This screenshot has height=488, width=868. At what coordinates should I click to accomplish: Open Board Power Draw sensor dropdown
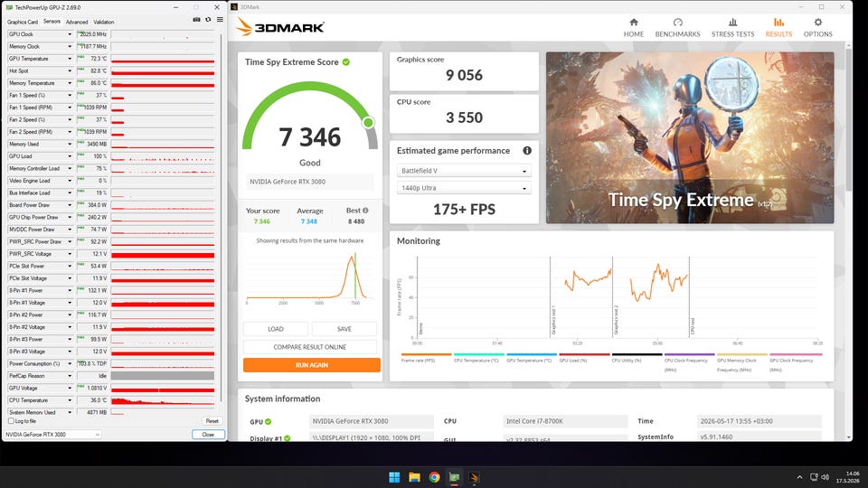click(70, 205)
